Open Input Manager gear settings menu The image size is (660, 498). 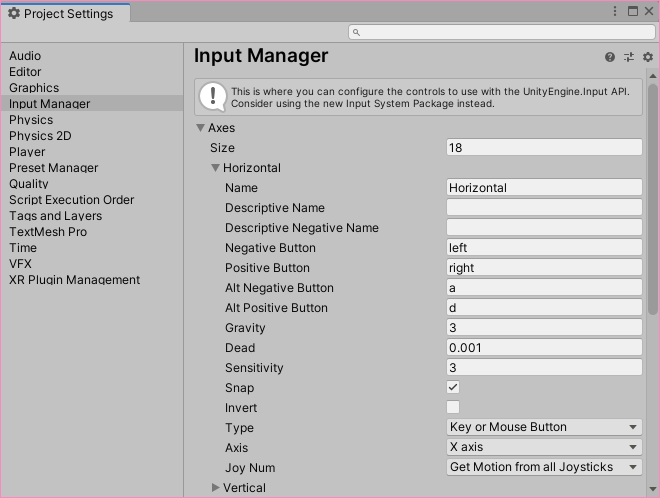(x=648, y=57)
